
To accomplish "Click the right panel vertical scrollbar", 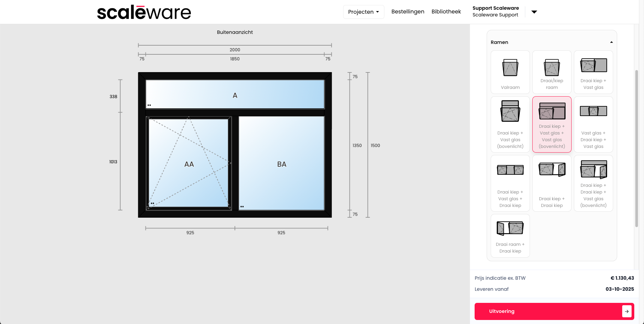I will pos(636,149).
